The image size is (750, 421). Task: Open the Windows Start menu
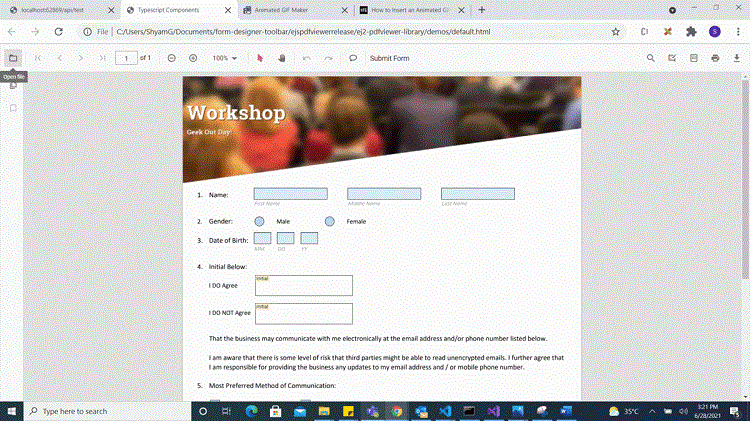pyautogui.click(x=11, y=411)
